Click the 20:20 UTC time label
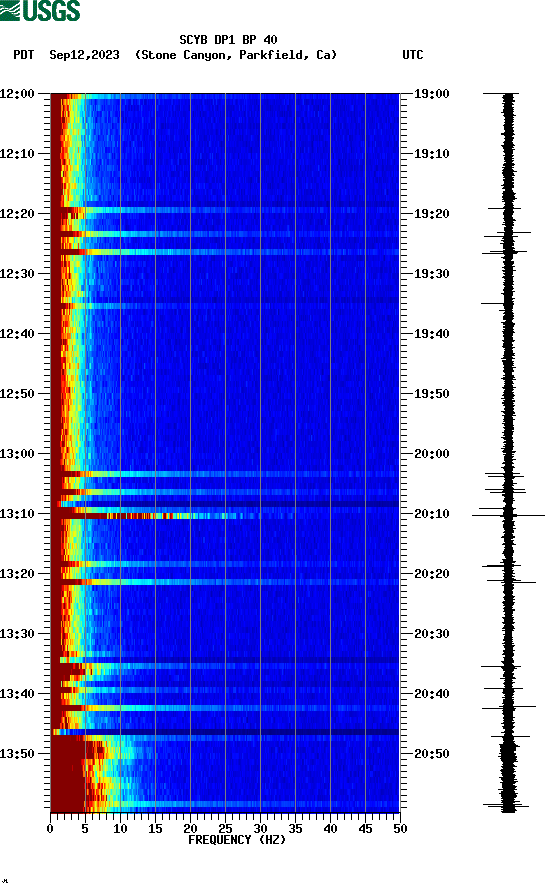The height and width of the screenshot is (892, 552). pyautogui.click(x=431, y=574)
